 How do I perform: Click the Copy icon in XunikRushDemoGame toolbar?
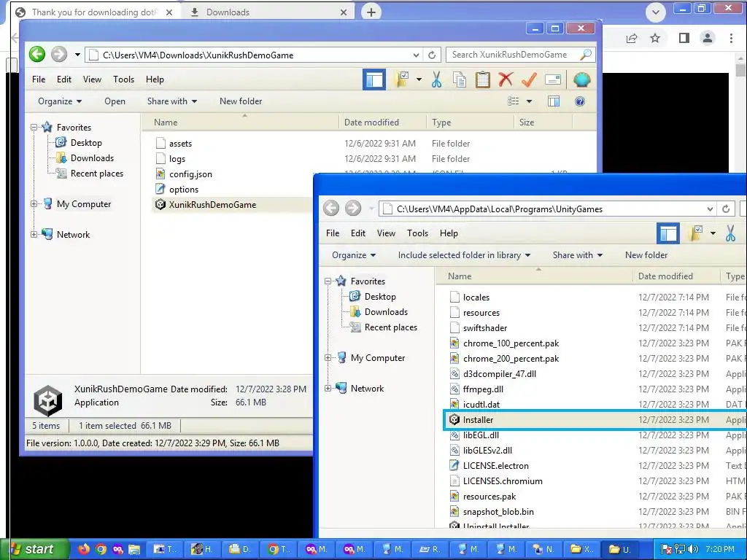pyautogui.click(x=460, y=79)
